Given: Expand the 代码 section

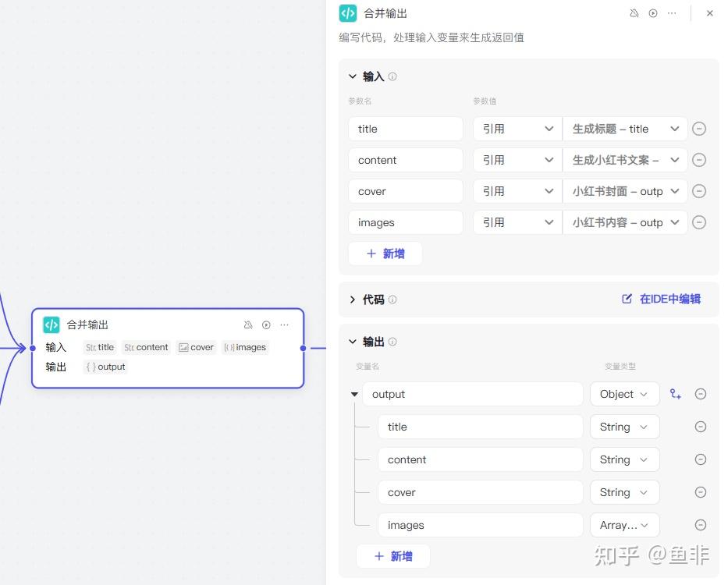Looking at the screenshot, I should pyautogui.click(x=353, y=299).
